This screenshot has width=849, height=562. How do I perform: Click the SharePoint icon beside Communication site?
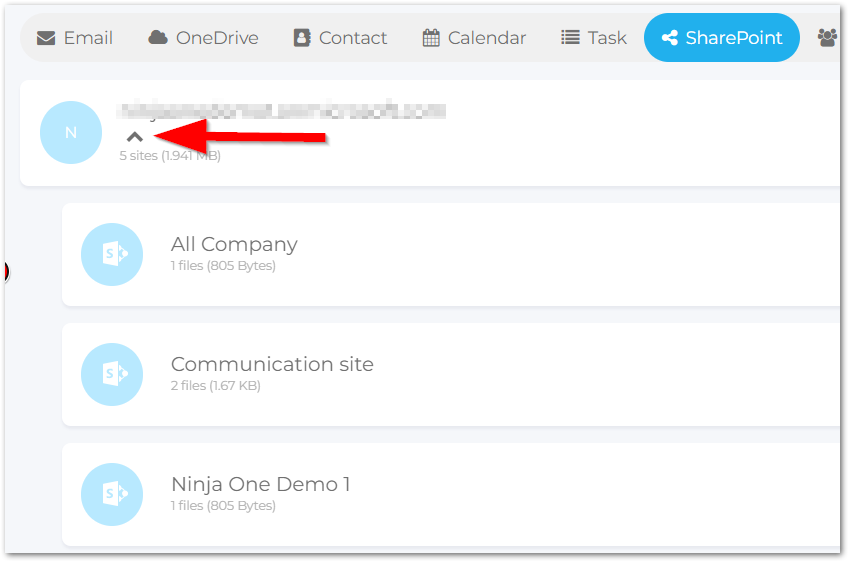[112, 374]
